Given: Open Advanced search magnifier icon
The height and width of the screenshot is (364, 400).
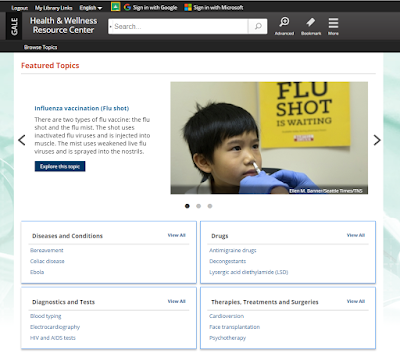Looking at the screenshot, I should pos(284,22).
